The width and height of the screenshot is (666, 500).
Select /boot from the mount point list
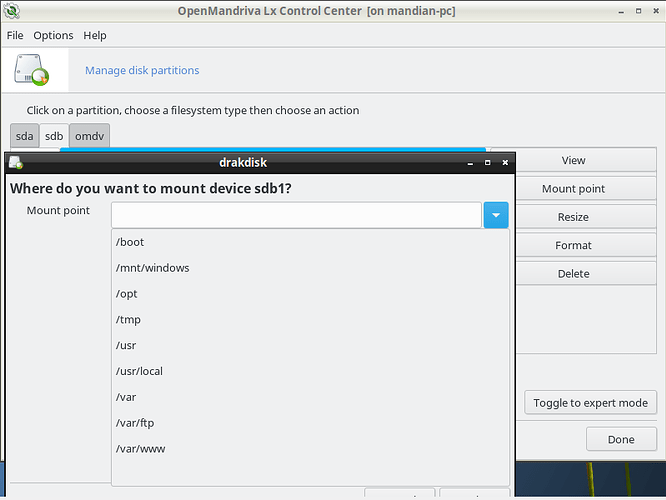(310, 242)
